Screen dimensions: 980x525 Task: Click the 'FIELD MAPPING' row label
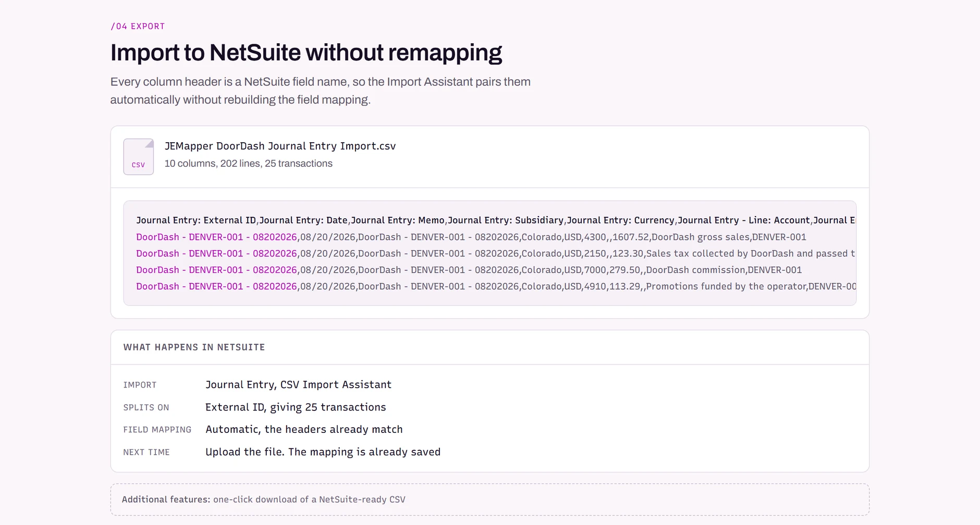pos(157,430)
